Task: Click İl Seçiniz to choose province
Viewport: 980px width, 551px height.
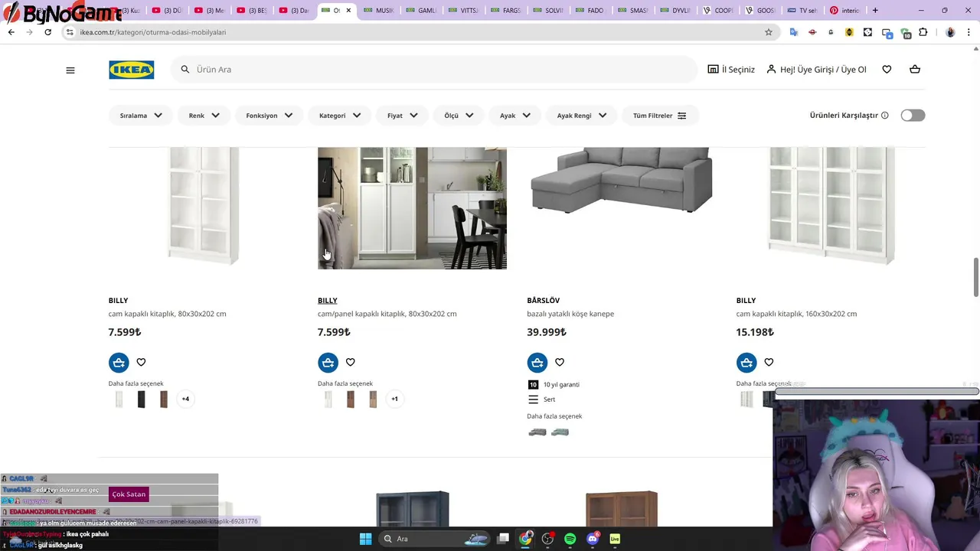Action: [x=731, y=70]
